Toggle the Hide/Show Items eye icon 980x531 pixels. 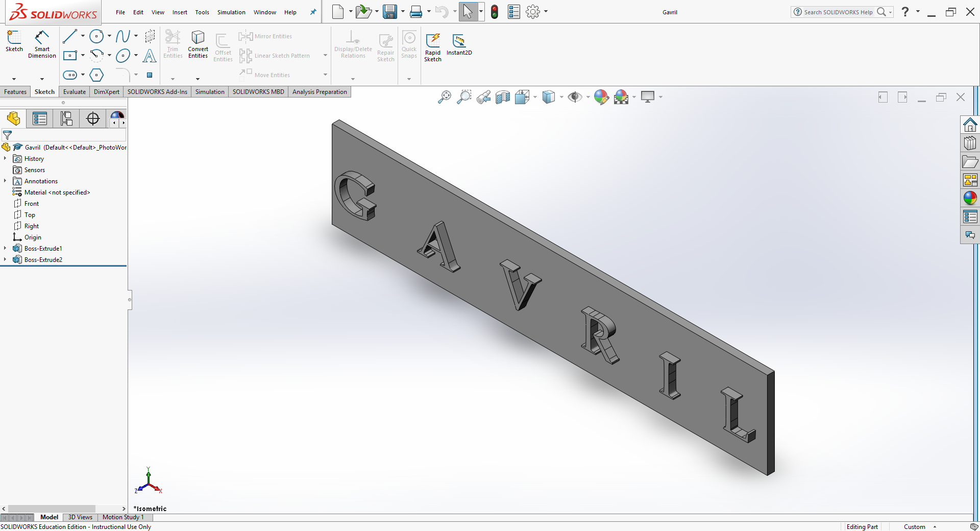pos(575,97)
